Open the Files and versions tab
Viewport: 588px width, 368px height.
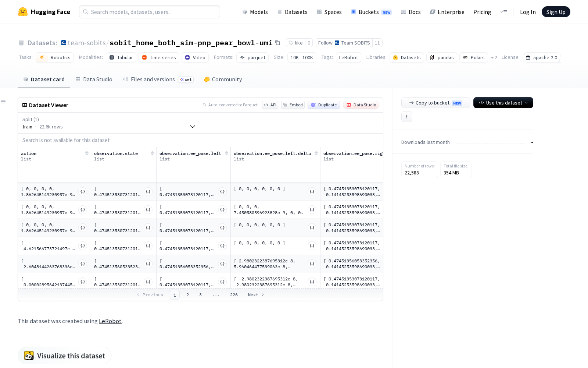click(x=158, y=79)
